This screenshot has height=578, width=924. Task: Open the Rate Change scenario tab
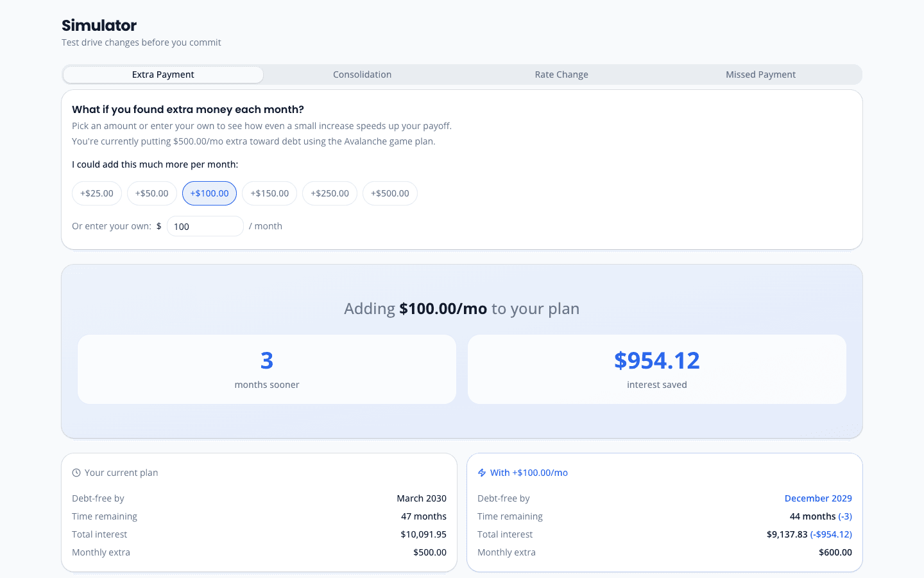(561, 74)
